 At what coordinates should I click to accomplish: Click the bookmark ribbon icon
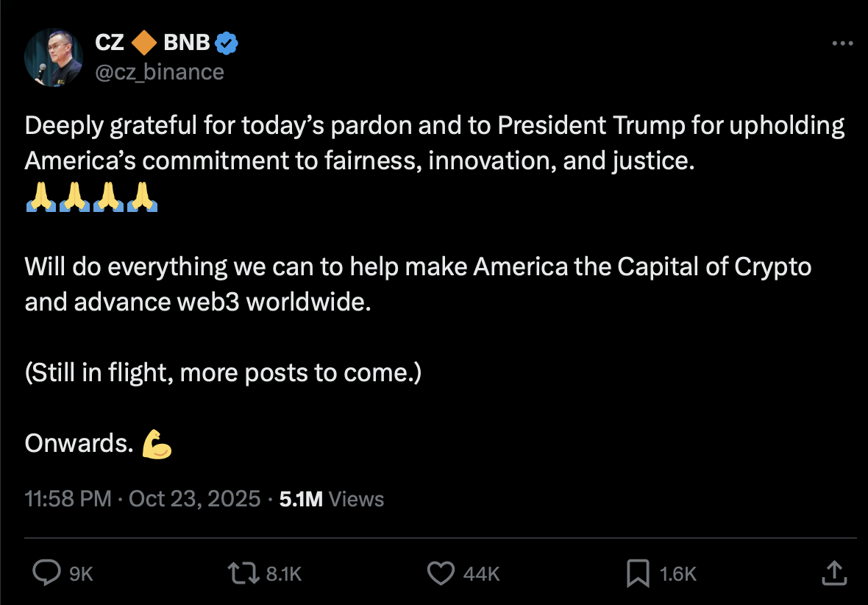(x=637, y=573)
